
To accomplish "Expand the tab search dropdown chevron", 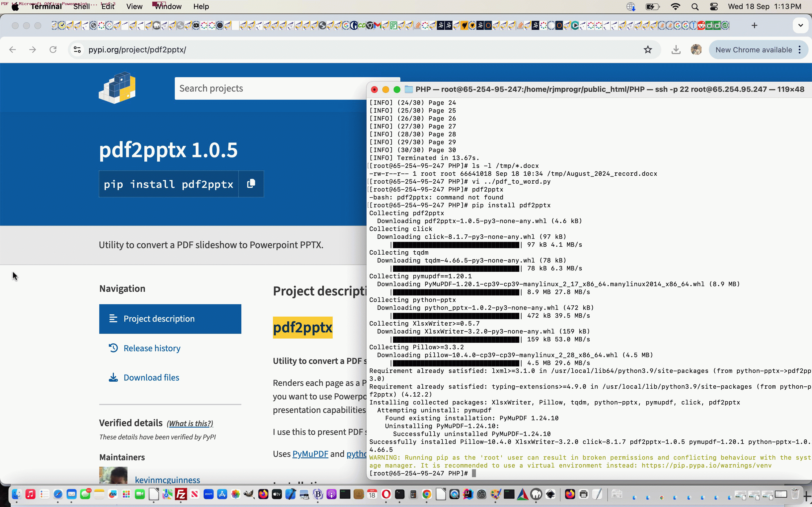I will [801, 25].
